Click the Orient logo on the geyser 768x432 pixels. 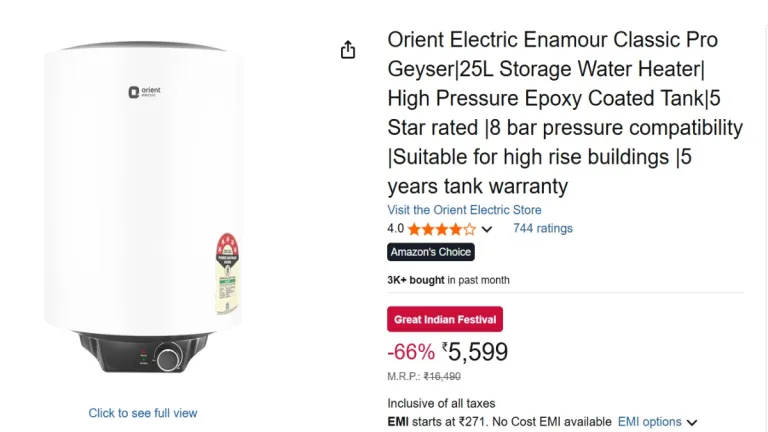tap(144, 92)
